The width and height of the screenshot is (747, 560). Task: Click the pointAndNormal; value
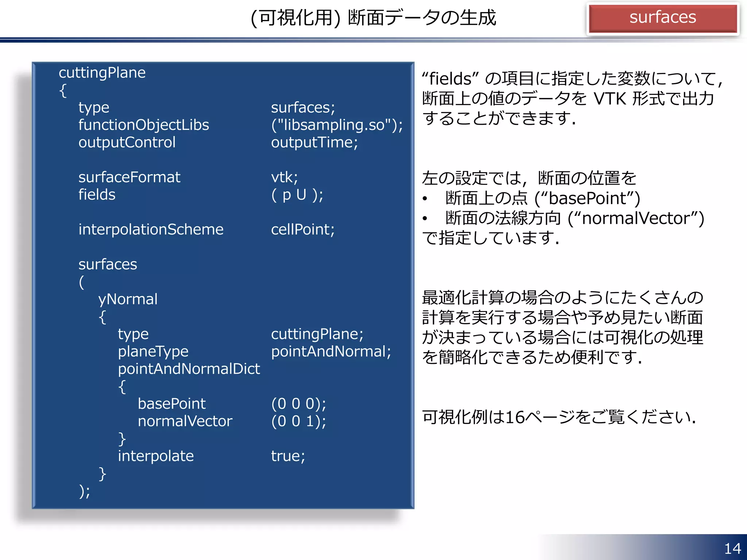pos(331,351)
